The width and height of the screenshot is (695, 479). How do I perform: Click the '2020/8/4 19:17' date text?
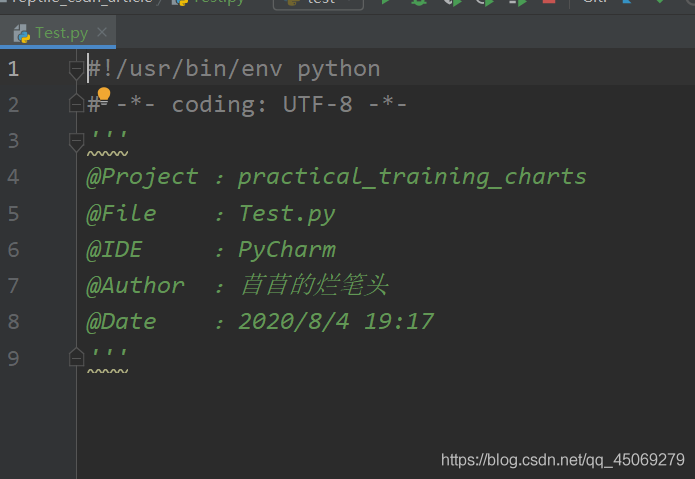pos(336,322)
